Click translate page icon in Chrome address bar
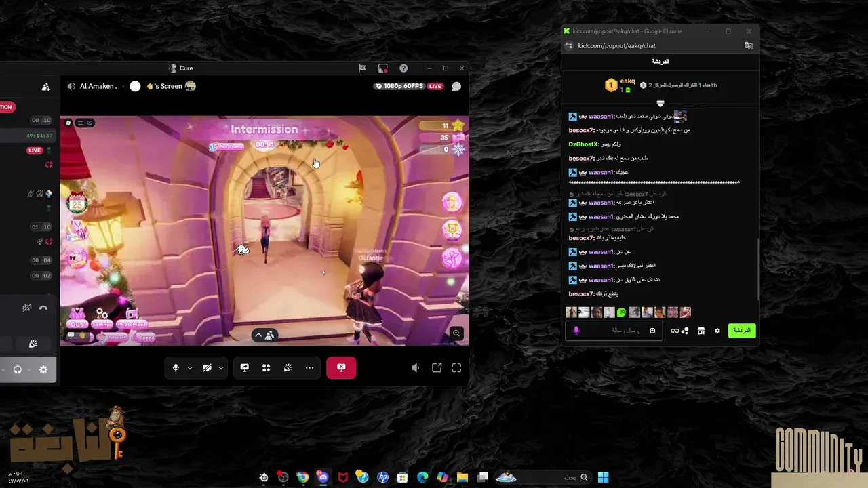868x488 pixels. click(749, 46)
